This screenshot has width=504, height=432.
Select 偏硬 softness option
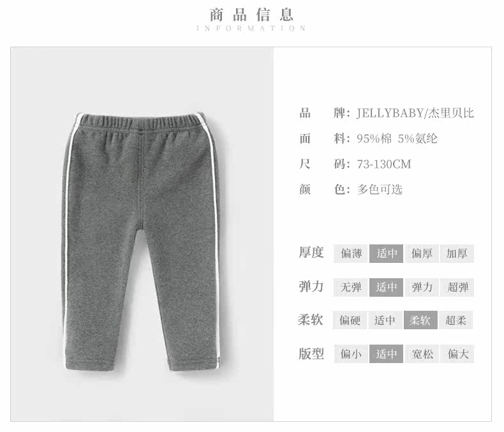(x=350, y=320)
